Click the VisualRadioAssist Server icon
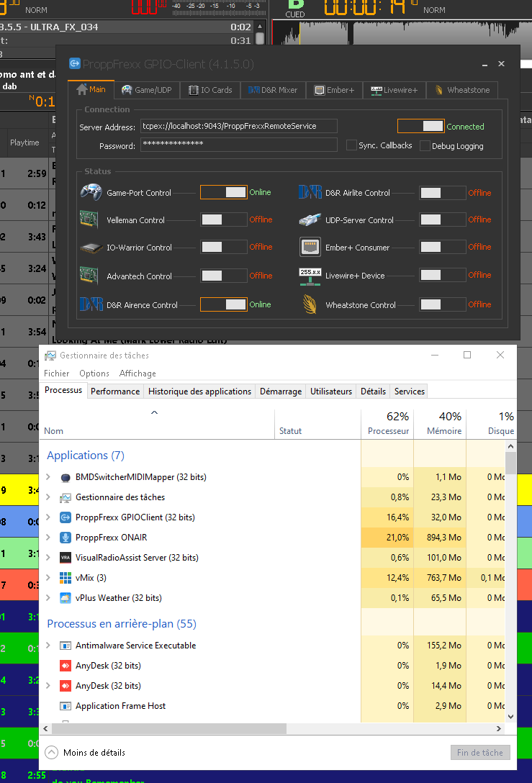 point(66,558)
